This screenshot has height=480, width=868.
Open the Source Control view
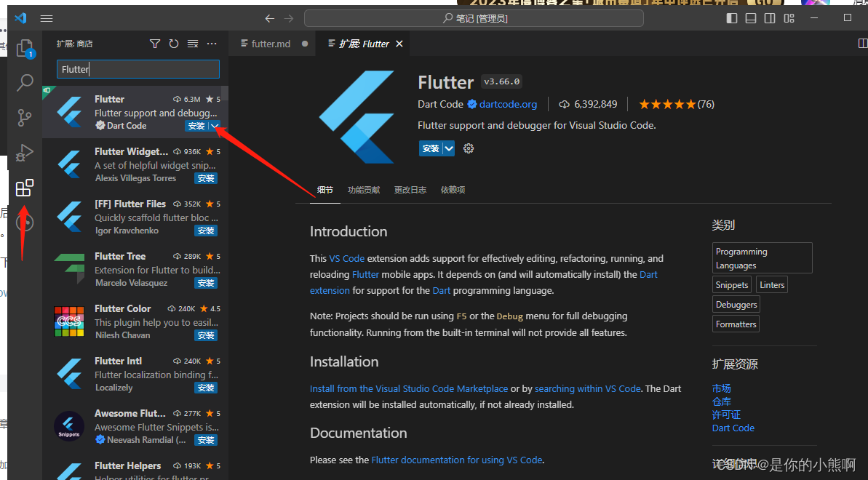pyautogui.click(x=25, y=117)
